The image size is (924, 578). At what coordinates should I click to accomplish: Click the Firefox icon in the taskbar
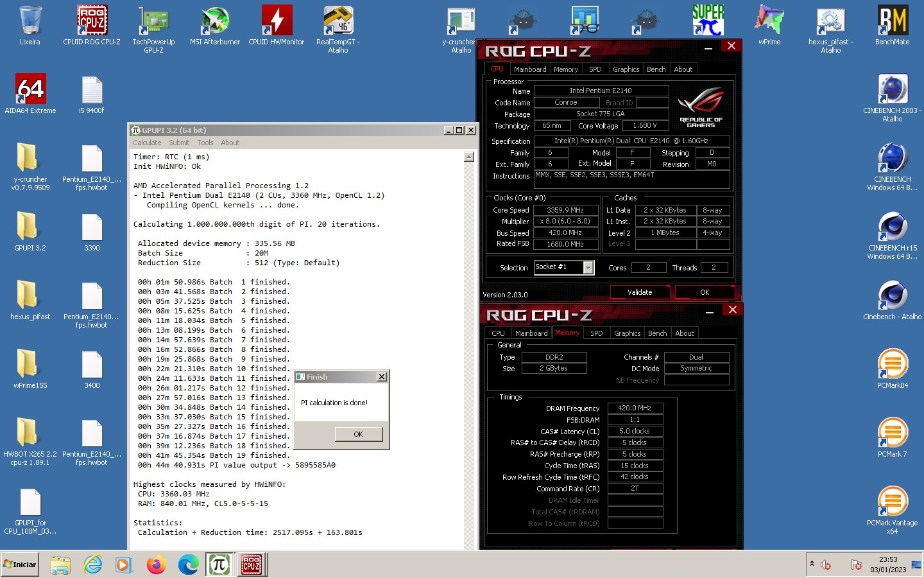(156, 565)
